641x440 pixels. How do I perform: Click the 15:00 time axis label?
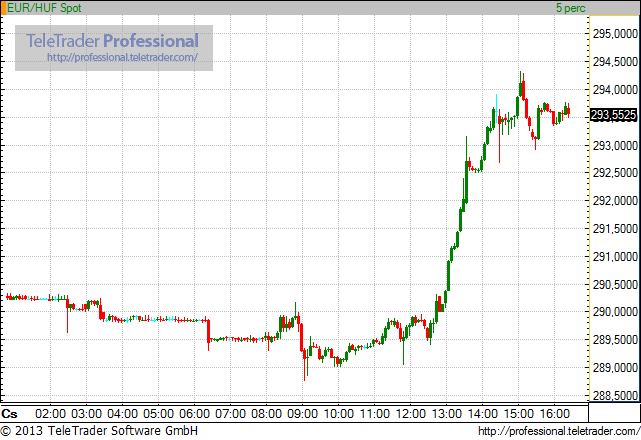click(518, 413)
